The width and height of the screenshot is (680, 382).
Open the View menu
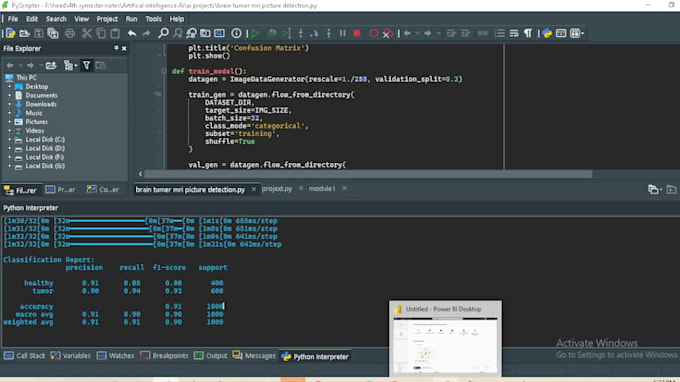click(x=81, y=19)
